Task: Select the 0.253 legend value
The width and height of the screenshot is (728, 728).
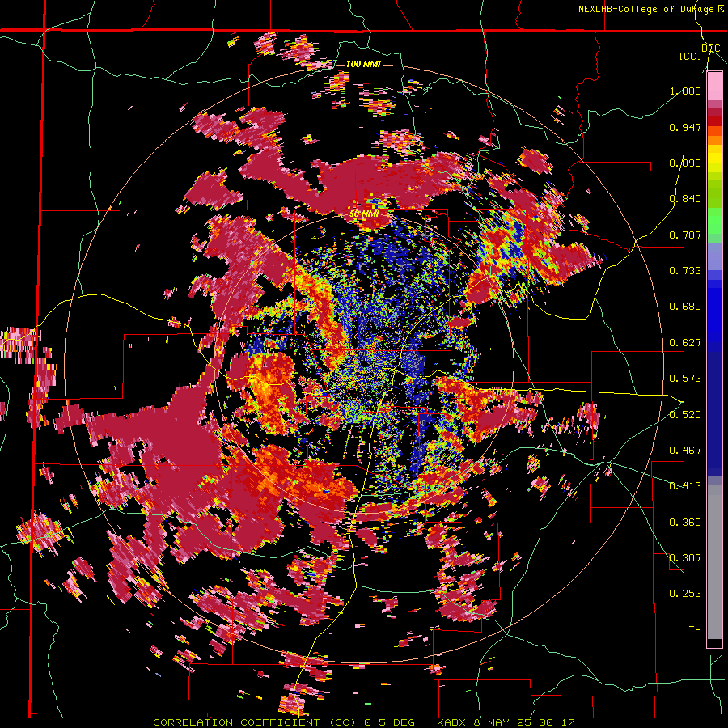Action: (x=685, y=594)
